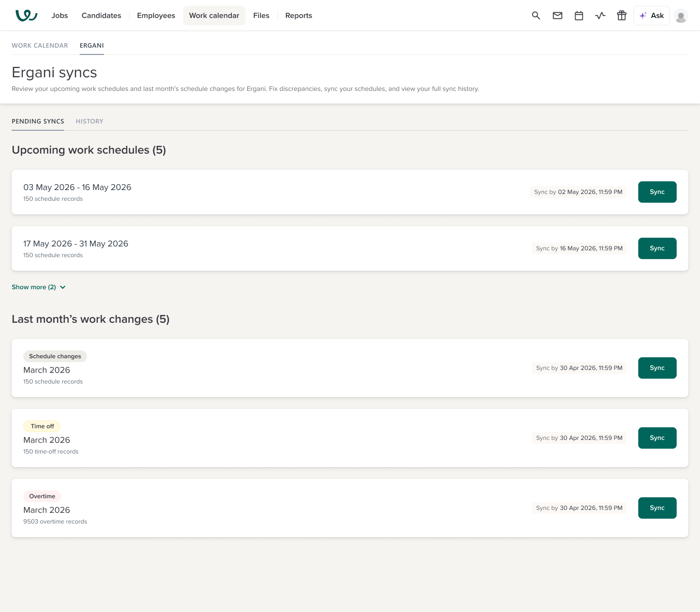Click the Ergani syncs page title
Viewport: 700px width, 612px height.
click(x=54, y=72)
